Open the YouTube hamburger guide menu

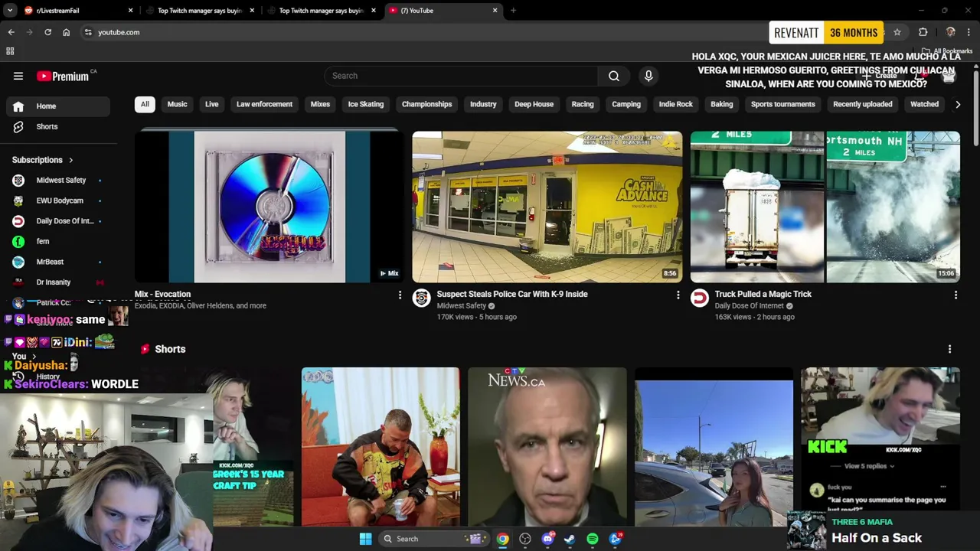coord(18,76)
